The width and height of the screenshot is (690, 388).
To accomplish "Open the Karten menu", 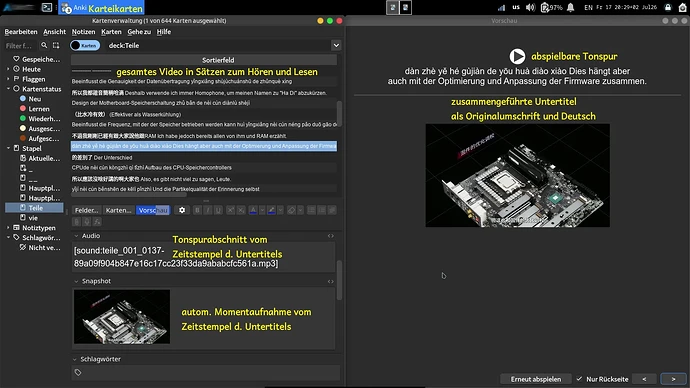I will tap(111, 32).
